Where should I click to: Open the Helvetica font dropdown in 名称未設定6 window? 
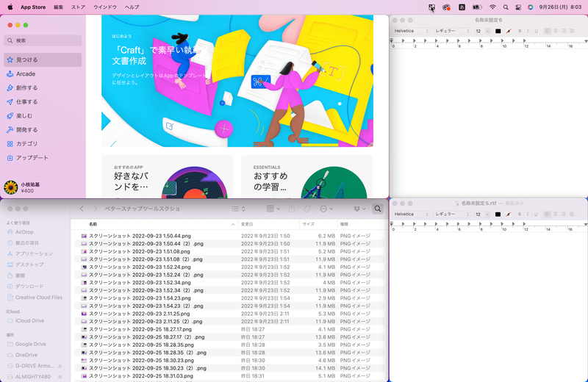click(412, 31)
